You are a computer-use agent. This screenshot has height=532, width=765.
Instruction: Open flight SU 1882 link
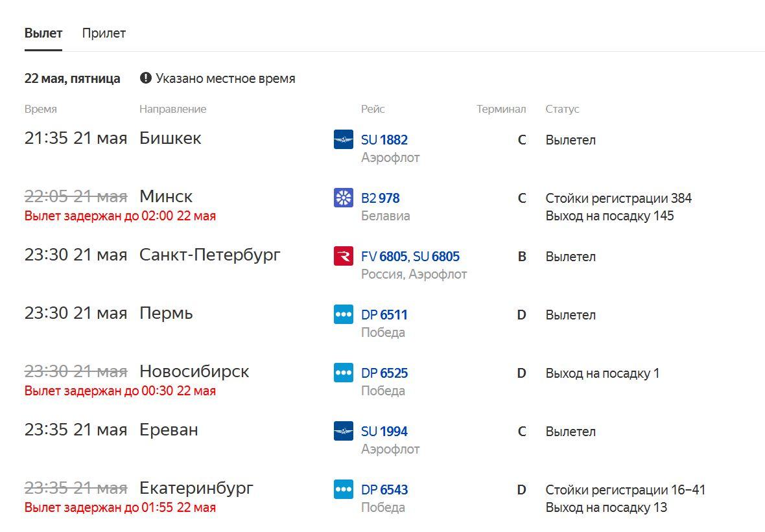pos(384,140)
